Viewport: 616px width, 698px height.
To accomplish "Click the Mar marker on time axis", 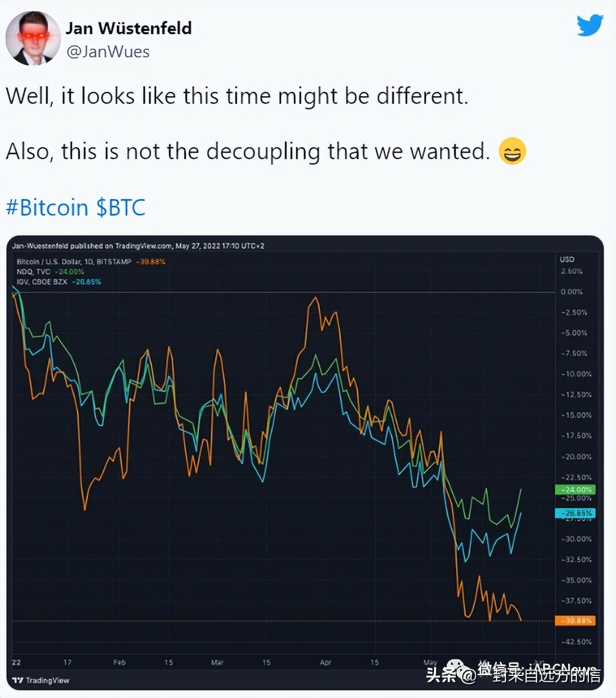I will 217,662.
